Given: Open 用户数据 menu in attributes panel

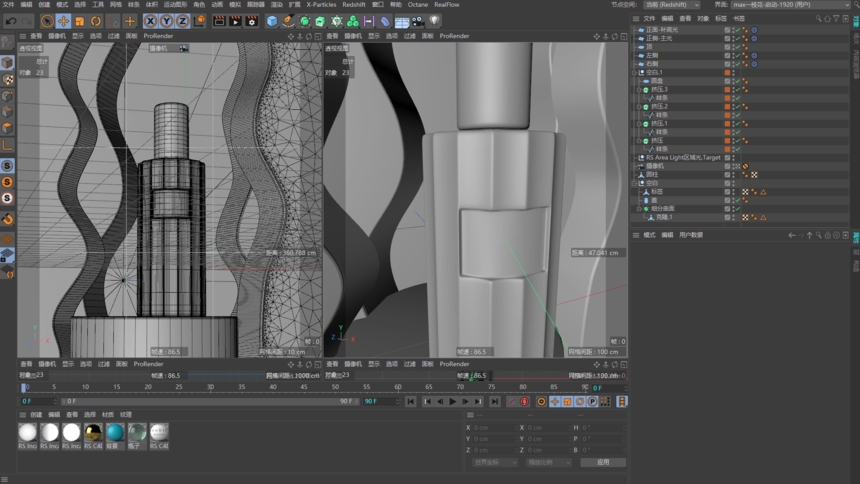Looking at the screenshot, I should [691, 235].
